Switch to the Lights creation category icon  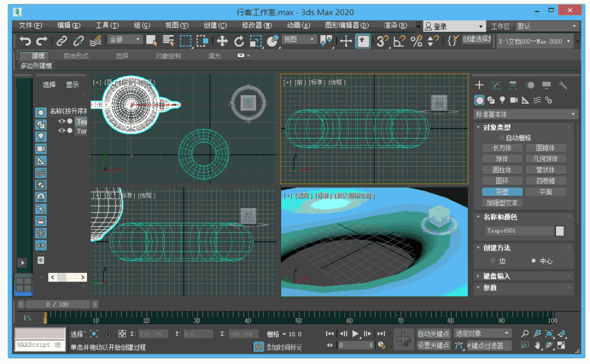502,100
